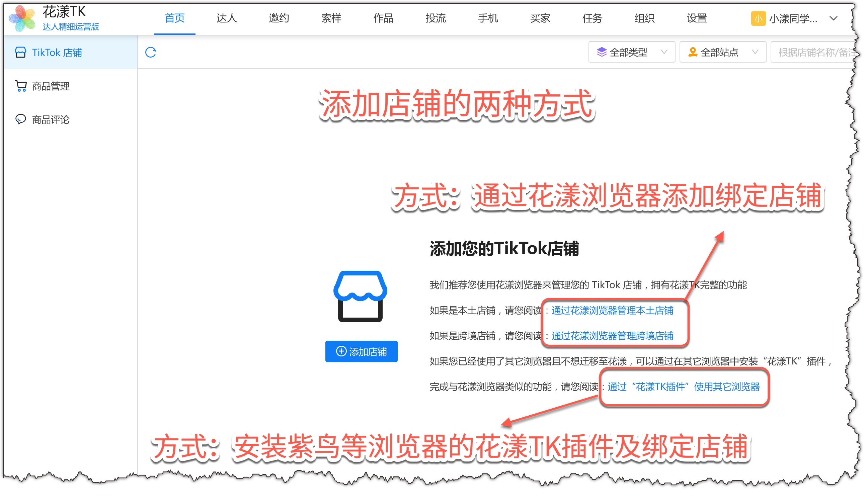Click the 小漾同学 username label
865x504 pixels.
point(793,18)
